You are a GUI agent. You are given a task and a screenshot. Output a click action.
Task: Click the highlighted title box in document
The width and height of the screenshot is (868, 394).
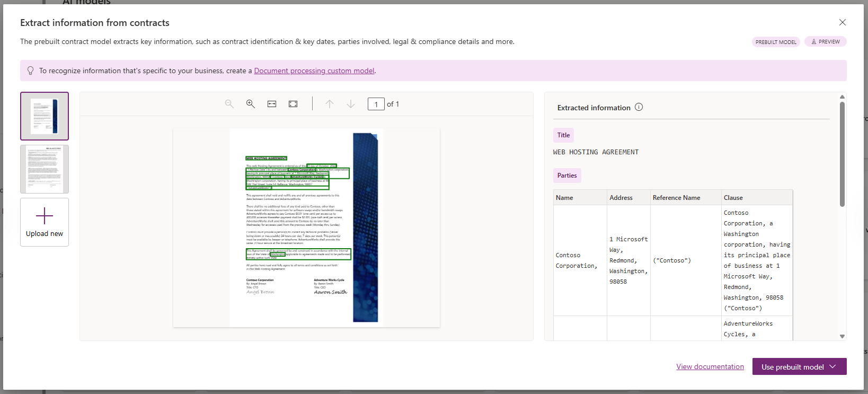point(266,158)
